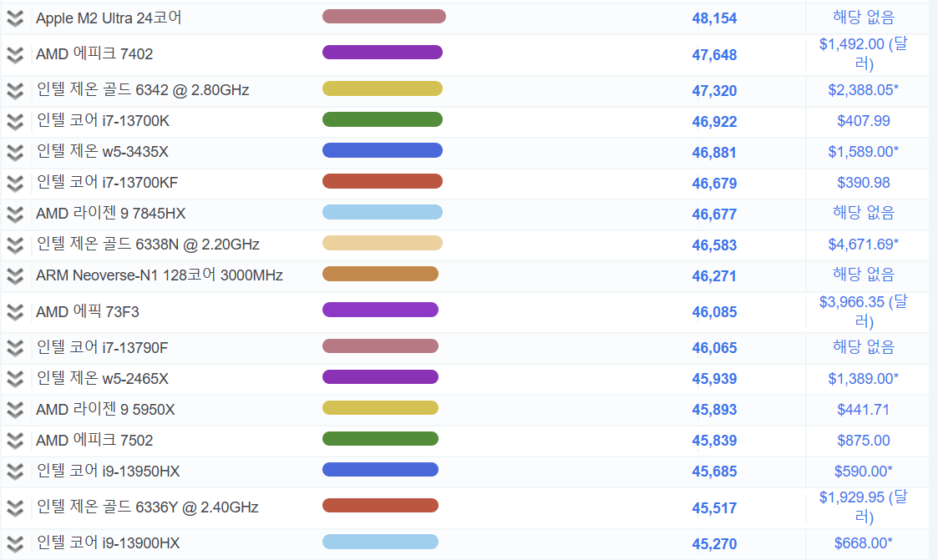Click the score bar for Apple M2 Ultra
Screen dimensions: 938x560
pyautogui.click(x=384, y=16)
